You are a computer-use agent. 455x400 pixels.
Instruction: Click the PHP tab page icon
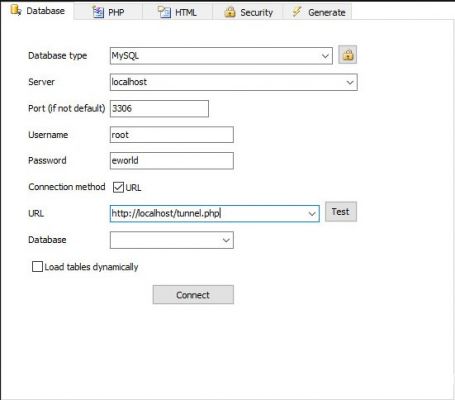(x=98, y=12)
